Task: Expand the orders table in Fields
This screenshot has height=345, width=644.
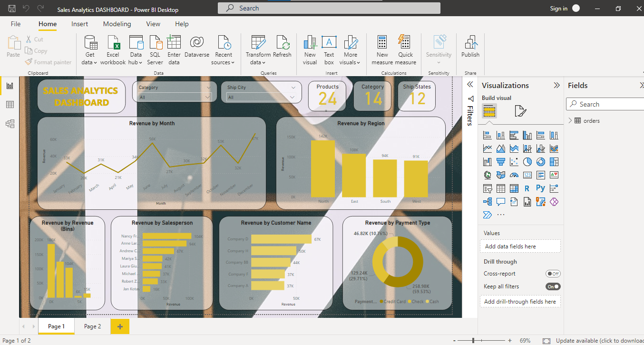Action: tap(570, 120)
